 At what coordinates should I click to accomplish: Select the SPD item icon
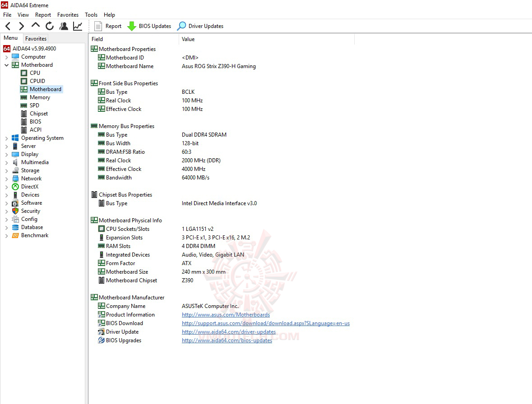24,106
